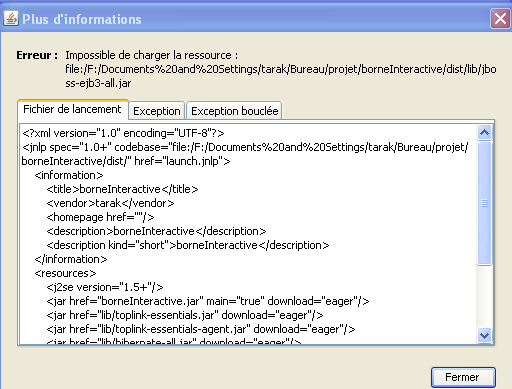The image size is (512, 389).
Task: Select the Fichier de lancement tab
Action: pos(72,109)
